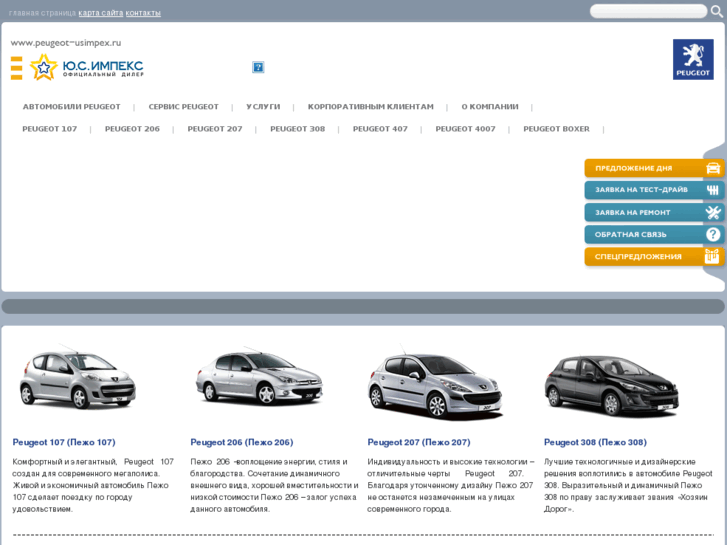Click gearshift icon on test-drive button
Viewport: 727px width, 545px height.
tap(713, 190)
